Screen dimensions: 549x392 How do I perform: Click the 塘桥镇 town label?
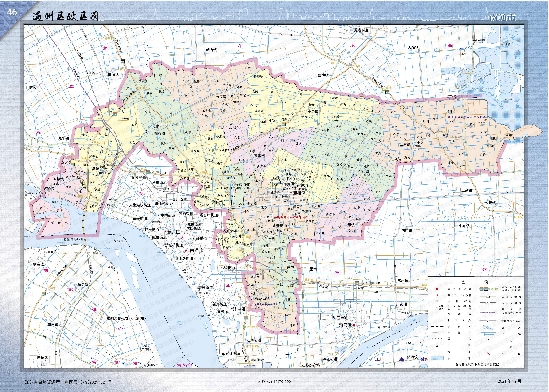[x=42, y=357]
